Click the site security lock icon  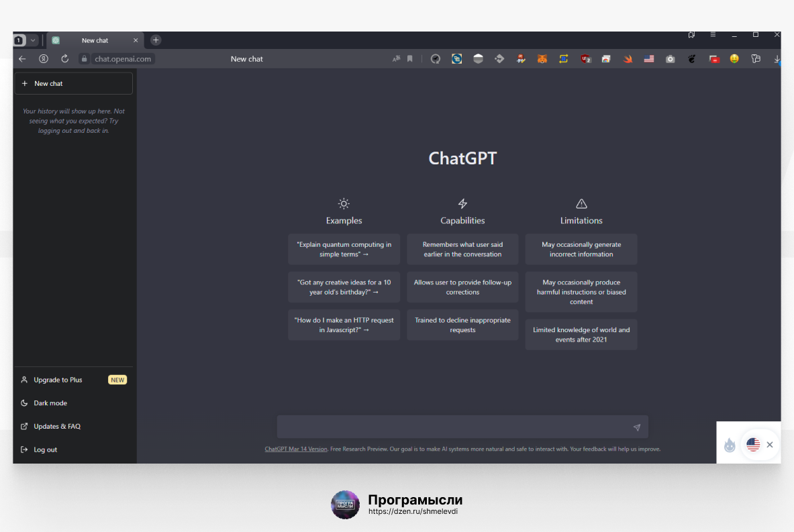(x=85, y=59)
